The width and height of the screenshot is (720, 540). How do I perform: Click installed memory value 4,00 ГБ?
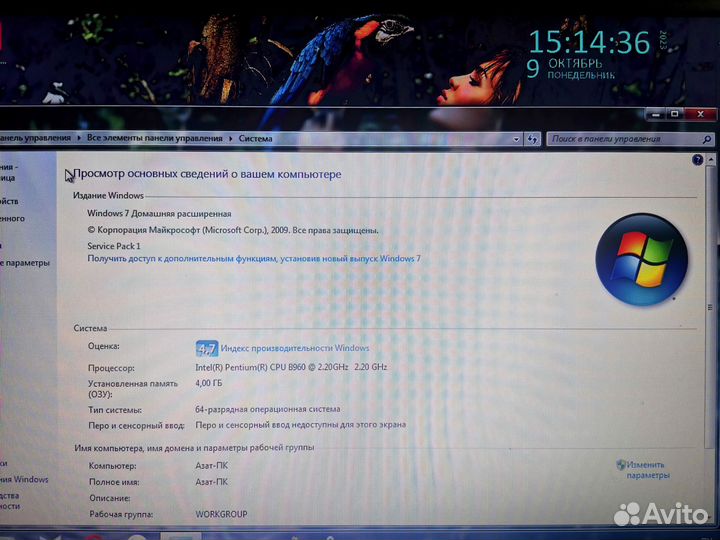(x=209, y=383)
